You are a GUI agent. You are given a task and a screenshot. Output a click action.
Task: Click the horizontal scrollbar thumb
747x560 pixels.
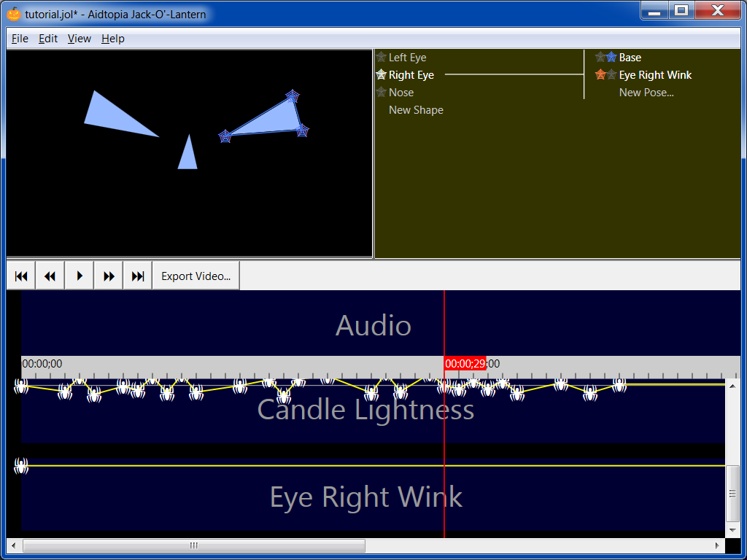point(194,545)
